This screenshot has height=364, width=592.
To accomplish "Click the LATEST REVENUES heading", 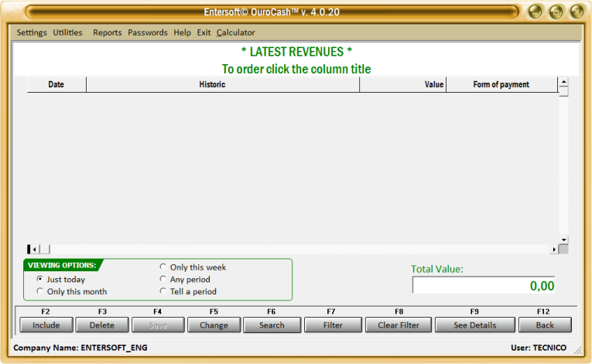I will (x=296, y=52).
